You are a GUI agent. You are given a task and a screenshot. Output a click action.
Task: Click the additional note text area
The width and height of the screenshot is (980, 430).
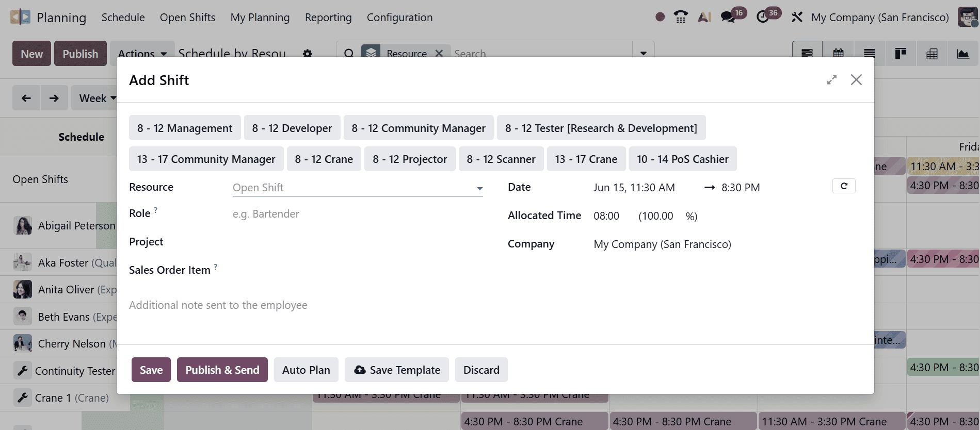(495, 305)
